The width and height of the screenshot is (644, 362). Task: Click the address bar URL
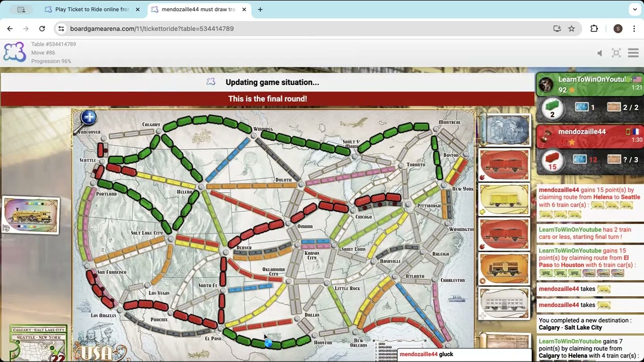(152, 29)
